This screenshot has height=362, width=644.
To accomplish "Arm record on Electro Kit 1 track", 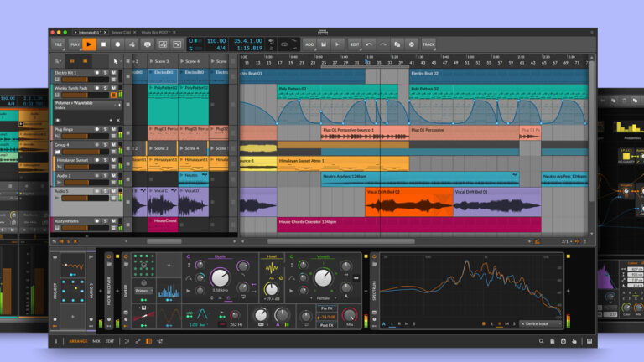I will (x=97, y=73).
